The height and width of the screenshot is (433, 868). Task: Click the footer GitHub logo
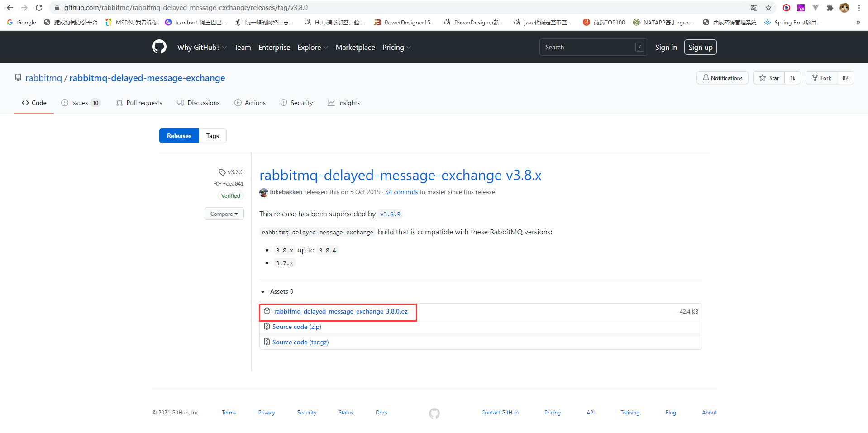[434, 413]
